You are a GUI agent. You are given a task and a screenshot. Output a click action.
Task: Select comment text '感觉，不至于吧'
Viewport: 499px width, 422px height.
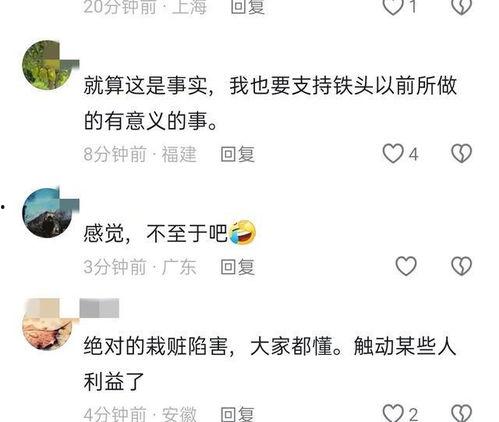coord(155,233)
